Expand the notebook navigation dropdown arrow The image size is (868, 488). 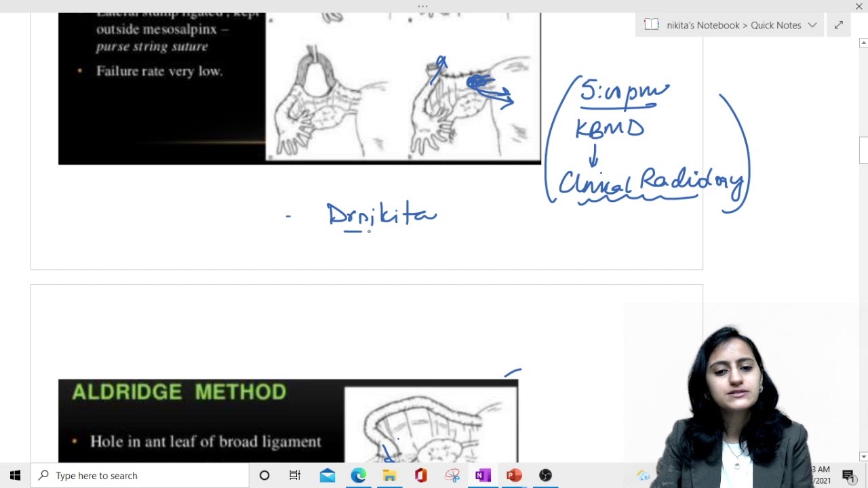tap(812, 25)
